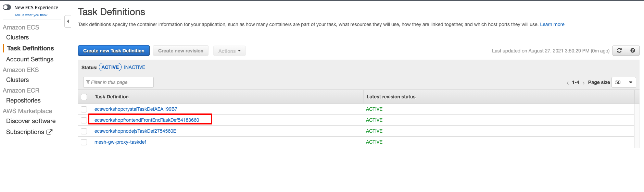Click the external link icon next to Subscriptions

pos(49,132)
